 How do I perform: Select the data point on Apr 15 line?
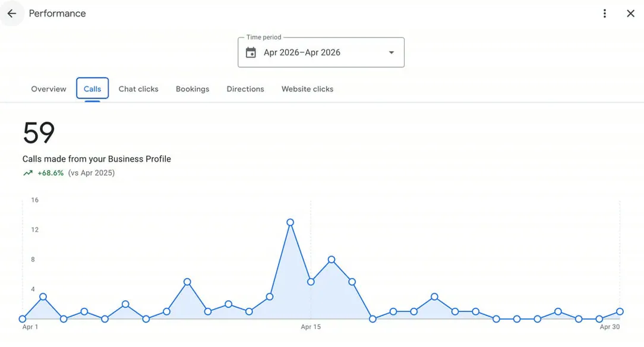pyautogui.click(x=311, y=282)
